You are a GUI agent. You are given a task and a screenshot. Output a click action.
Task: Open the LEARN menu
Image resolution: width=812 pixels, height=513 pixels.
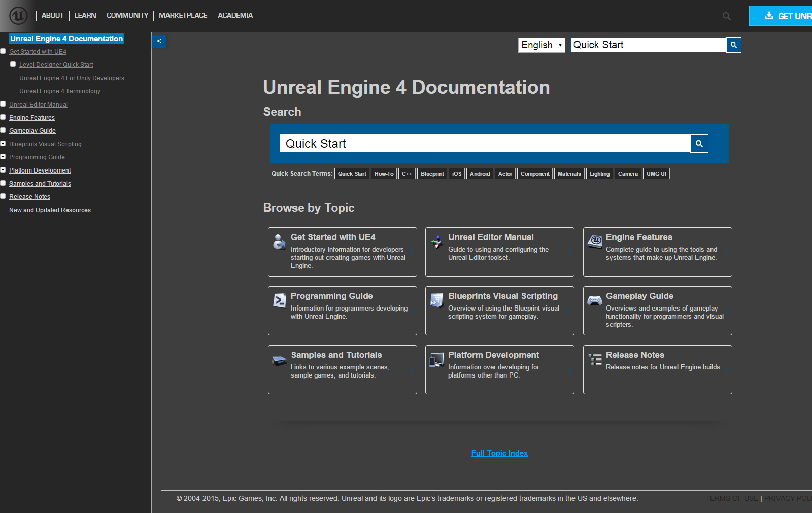click(x=85, y=16)
